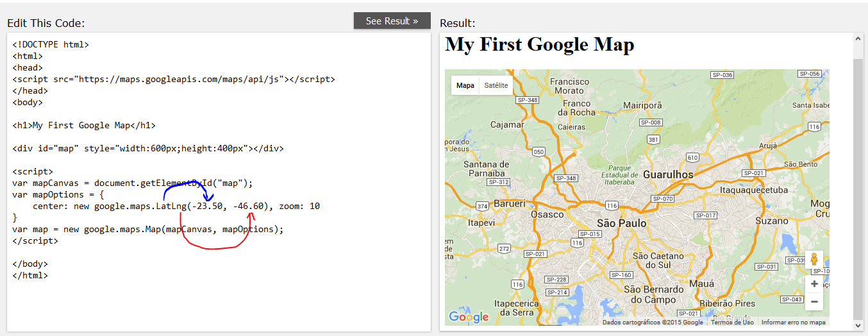Viewport: 868px width, 336px height.
Task: Click Guarulhos label on the map
Action: [x=668, y=174]
